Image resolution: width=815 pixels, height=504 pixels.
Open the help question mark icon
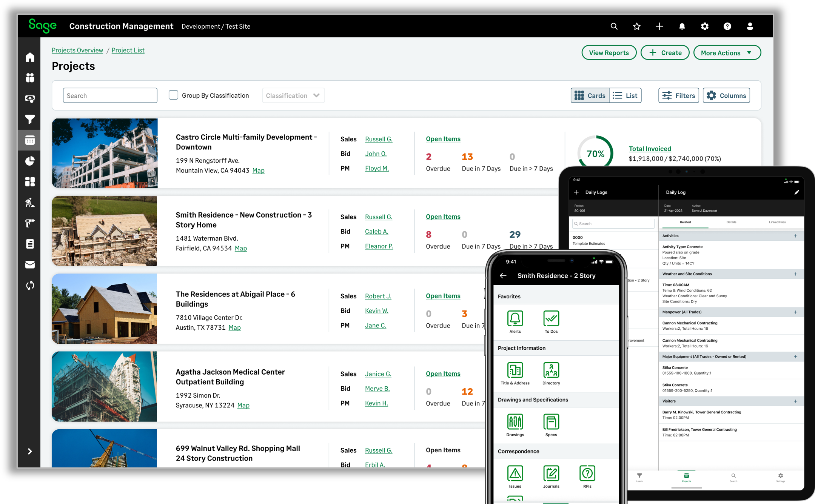727,26
